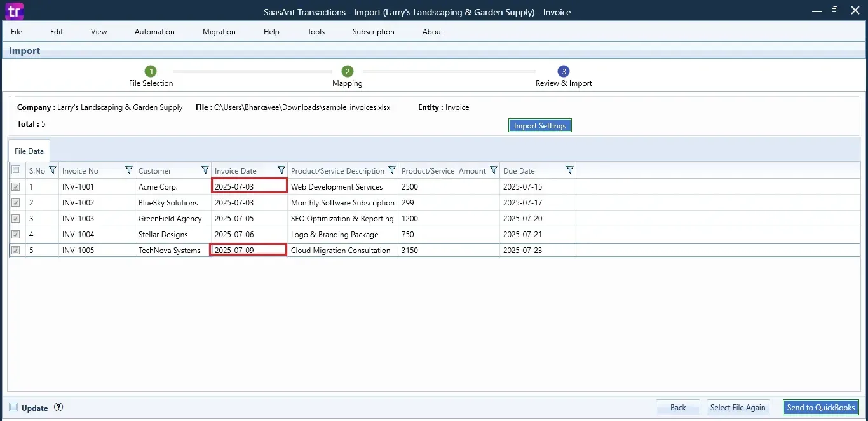Click the Import Settings button
This screenshot has width=868, height=421.
(540, 126)
